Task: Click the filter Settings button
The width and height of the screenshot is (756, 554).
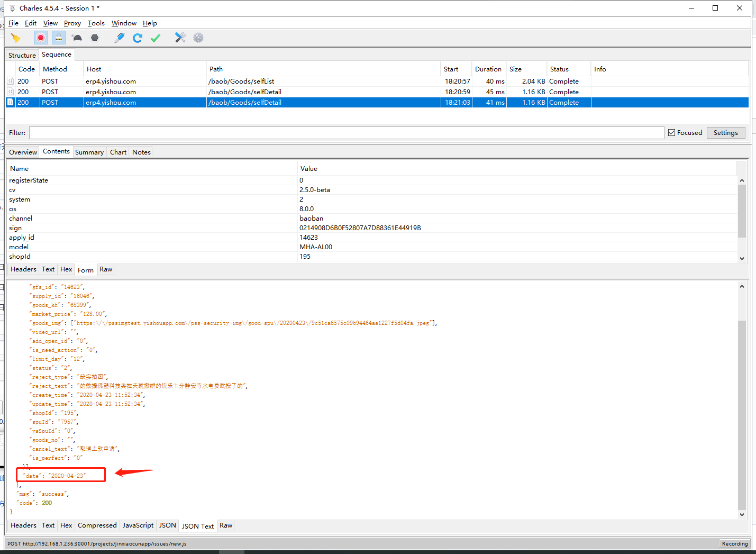Action: 725,133
